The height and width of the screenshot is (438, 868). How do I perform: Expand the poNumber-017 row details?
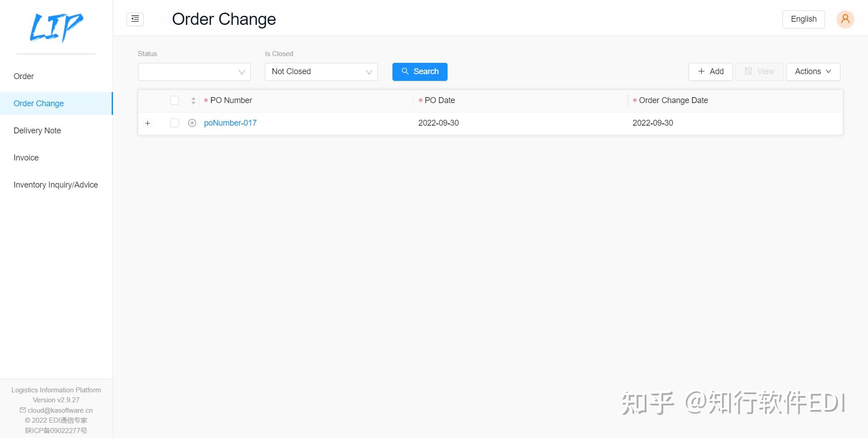tap(147, 122)
